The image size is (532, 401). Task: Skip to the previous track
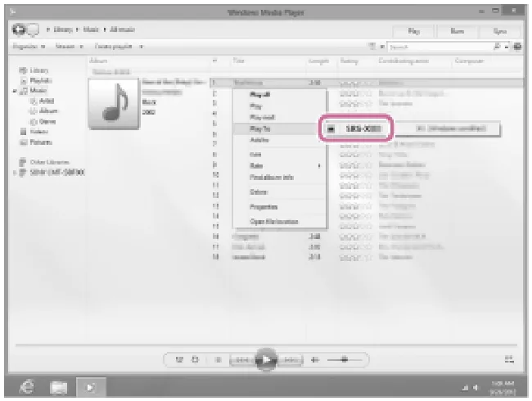(242, 360)
